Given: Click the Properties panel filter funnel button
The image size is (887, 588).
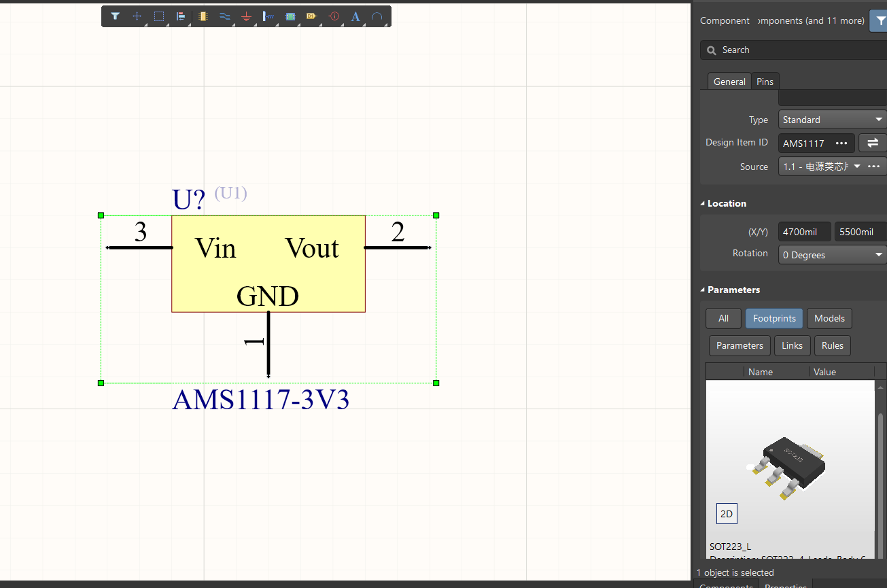Looking at the screenshot, I should coord(880,20).
